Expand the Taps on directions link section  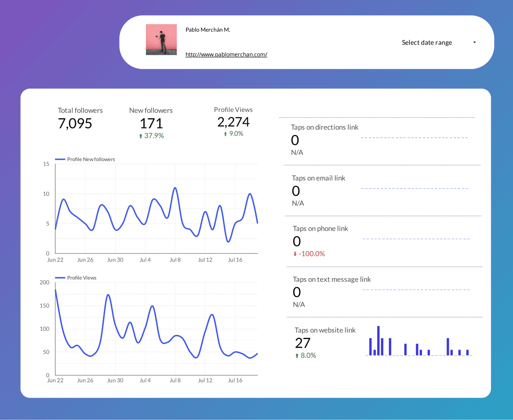[x=325, y=127]
